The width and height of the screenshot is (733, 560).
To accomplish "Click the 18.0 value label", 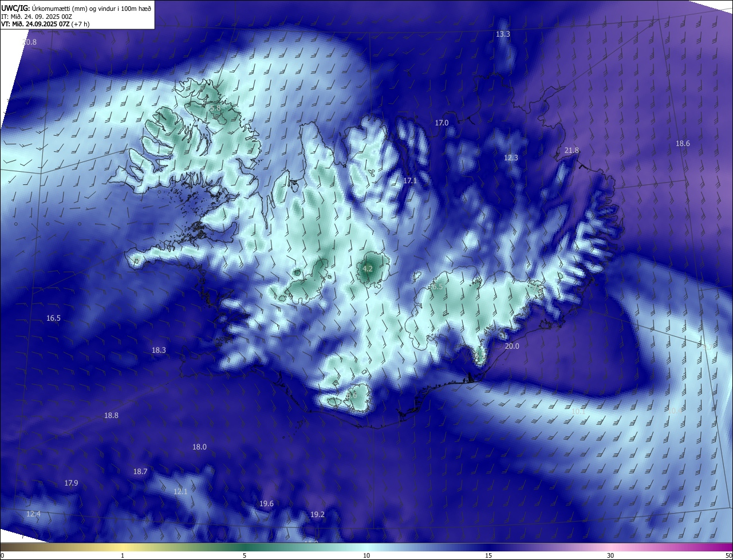I will 199,447.
